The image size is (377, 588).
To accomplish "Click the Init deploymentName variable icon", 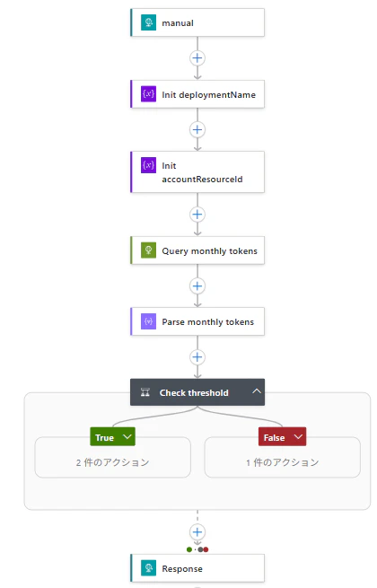I will pyautogui.click(x=148, y=93).
